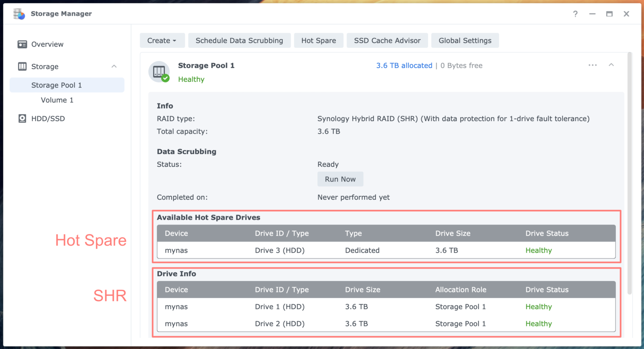Click the Storage Manager logo icon
Image resolution: width=644 pixels, height=349 pixels.
(x=18, y=14)
